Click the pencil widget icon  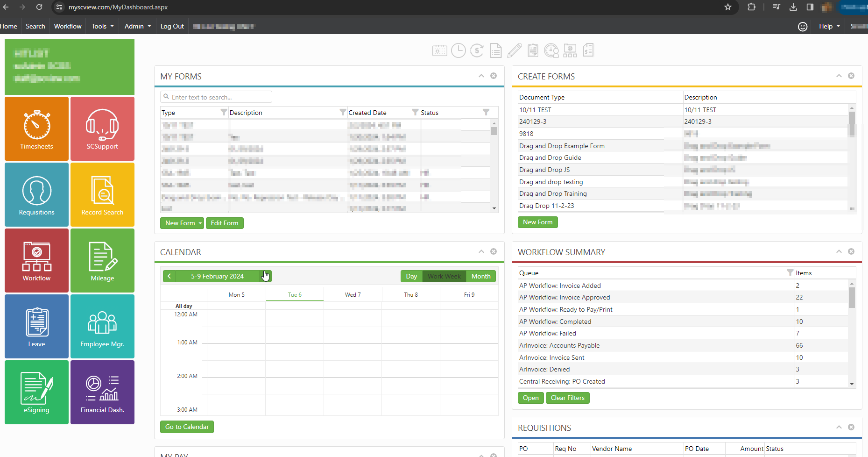[x=515, y=50]
